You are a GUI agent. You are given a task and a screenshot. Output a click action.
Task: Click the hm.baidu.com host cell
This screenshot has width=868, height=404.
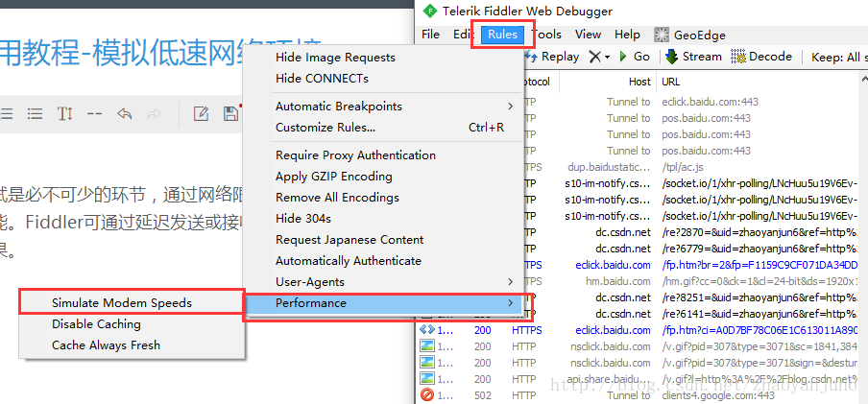(618, 281)
